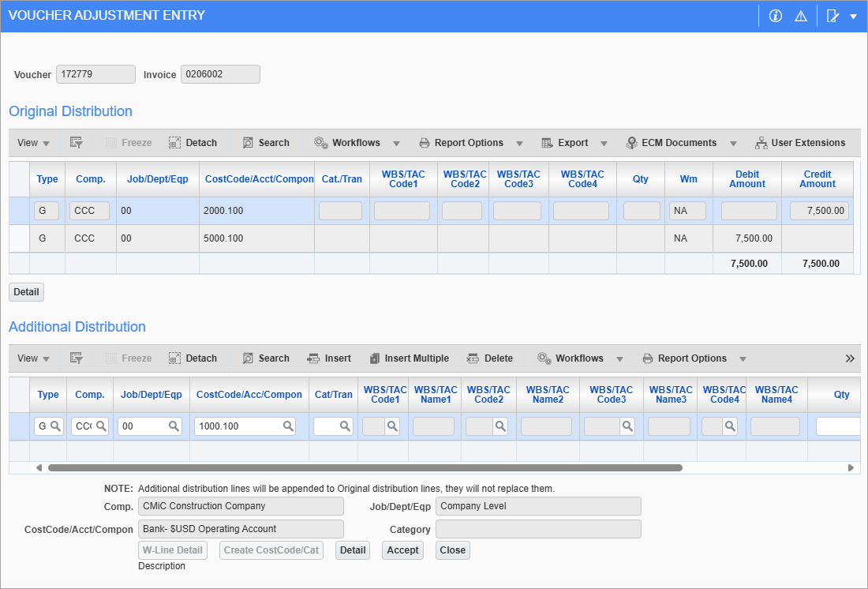
Task: Click the Credit Amount field 7,500.00 in first row
Action: click(x=819, y=211)
